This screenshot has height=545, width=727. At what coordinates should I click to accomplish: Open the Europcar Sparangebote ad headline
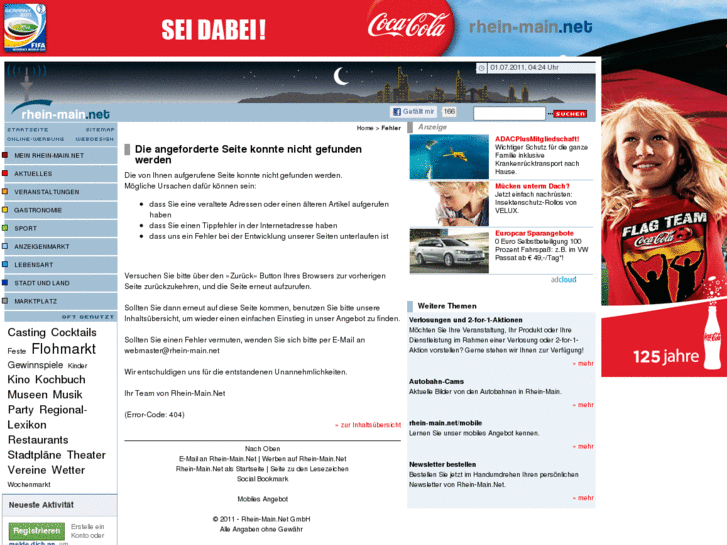pos(534,233)
